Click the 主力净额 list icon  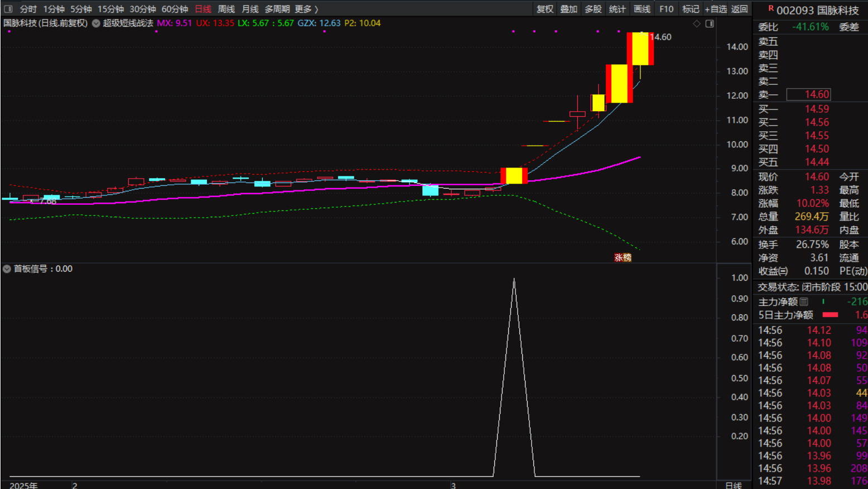click(x=804, y=302)
